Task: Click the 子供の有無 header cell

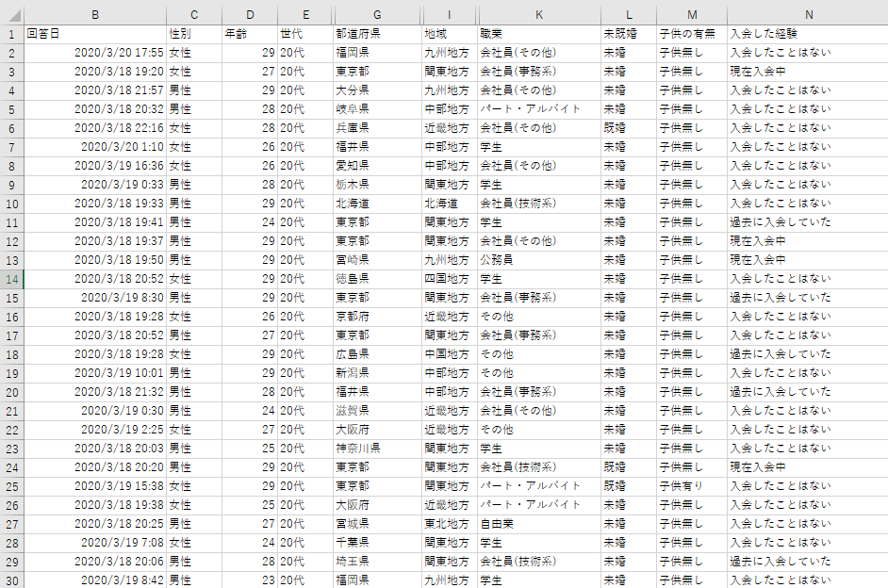Action: click(691, 34)
